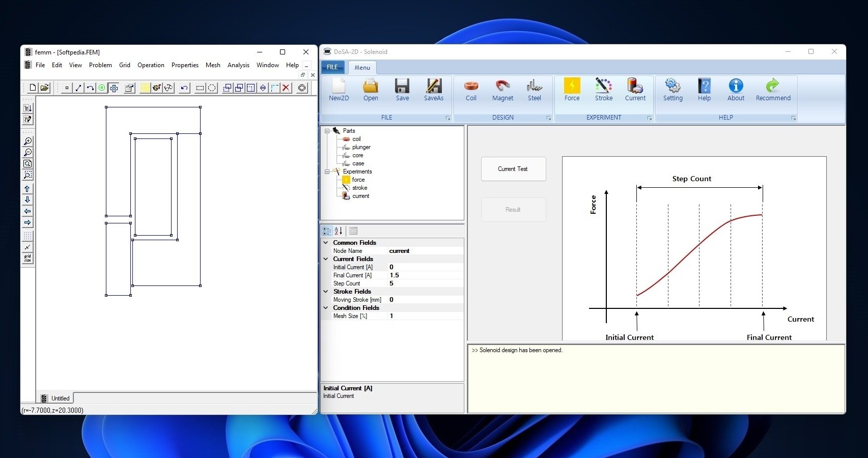Click the move objects icon in femm

click(228, 88)
